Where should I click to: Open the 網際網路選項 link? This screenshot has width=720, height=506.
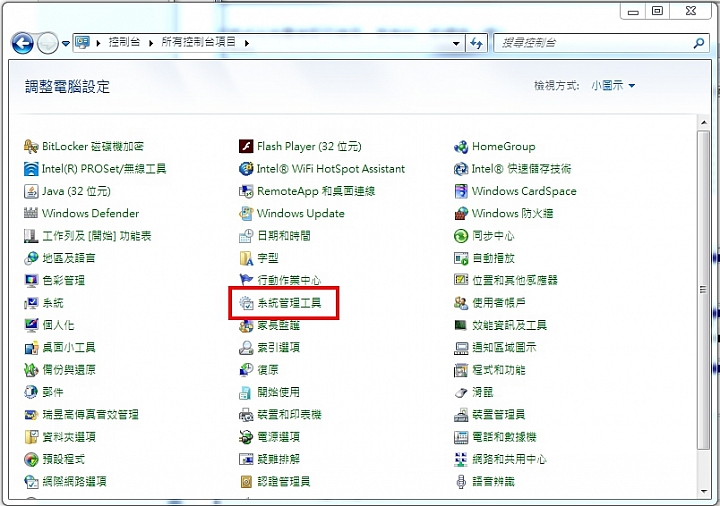[74, 482]
